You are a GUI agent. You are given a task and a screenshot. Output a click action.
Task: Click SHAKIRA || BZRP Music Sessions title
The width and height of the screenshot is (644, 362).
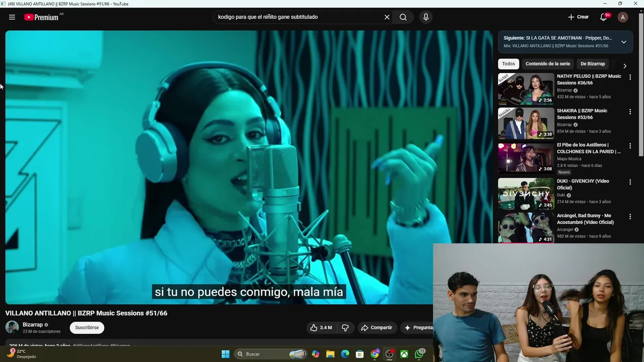pyautogui.click(x=582, y=114)
